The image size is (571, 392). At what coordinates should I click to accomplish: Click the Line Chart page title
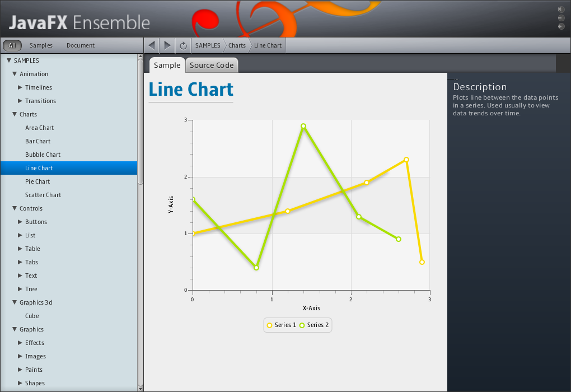[x=191, y=90]
